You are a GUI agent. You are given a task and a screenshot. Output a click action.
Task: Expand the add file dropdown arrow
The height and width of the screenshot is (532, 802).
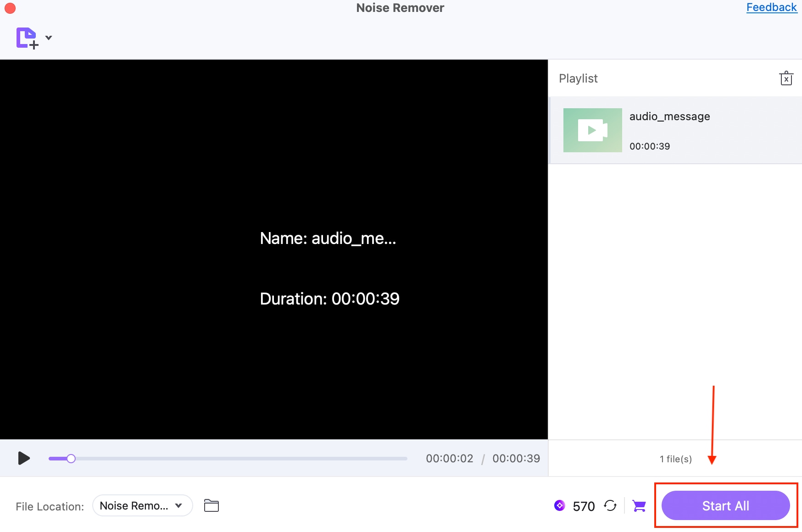coord(49,38)
